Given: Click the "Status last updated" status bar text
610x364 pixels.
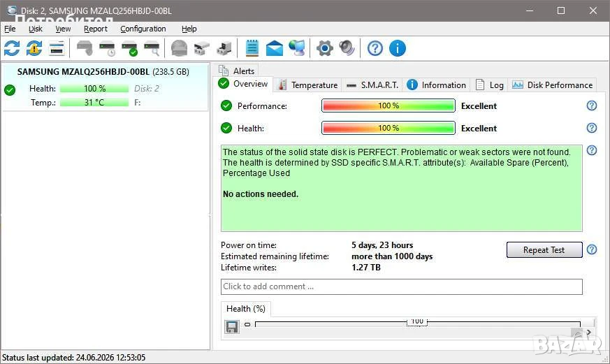Looking at the screenshot, I should point(73,358).
